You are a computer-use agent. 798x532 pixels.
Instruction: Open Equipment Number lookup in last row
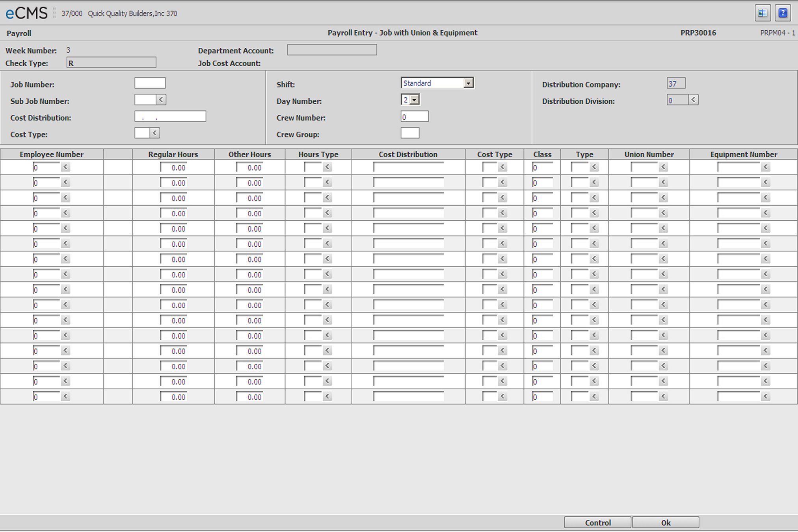pos(766,396)
